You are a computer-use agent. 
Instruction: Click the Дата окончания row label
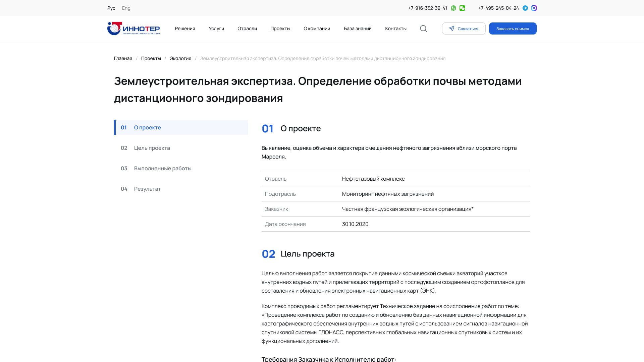pyautogui.click(x=285, y=224)
